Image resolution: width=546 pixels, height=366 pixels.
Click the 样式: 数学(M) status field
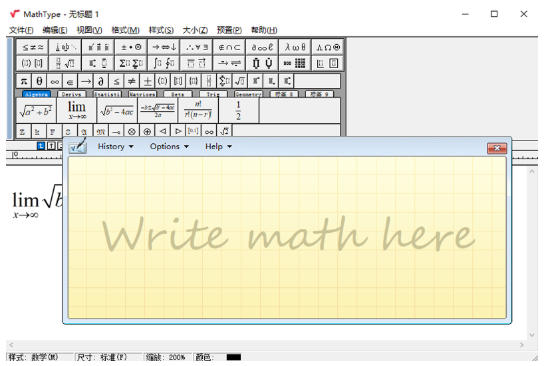(x=33, y=357)
